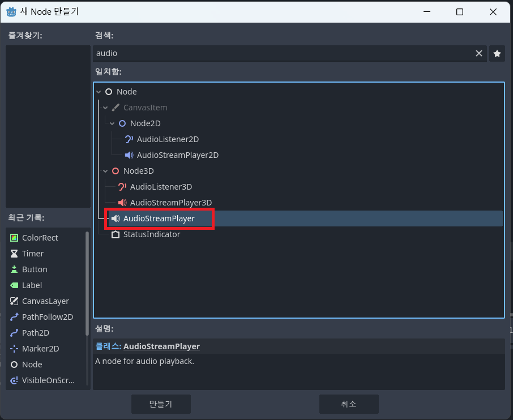Click the CanvasLayer icon

[14, 301]
